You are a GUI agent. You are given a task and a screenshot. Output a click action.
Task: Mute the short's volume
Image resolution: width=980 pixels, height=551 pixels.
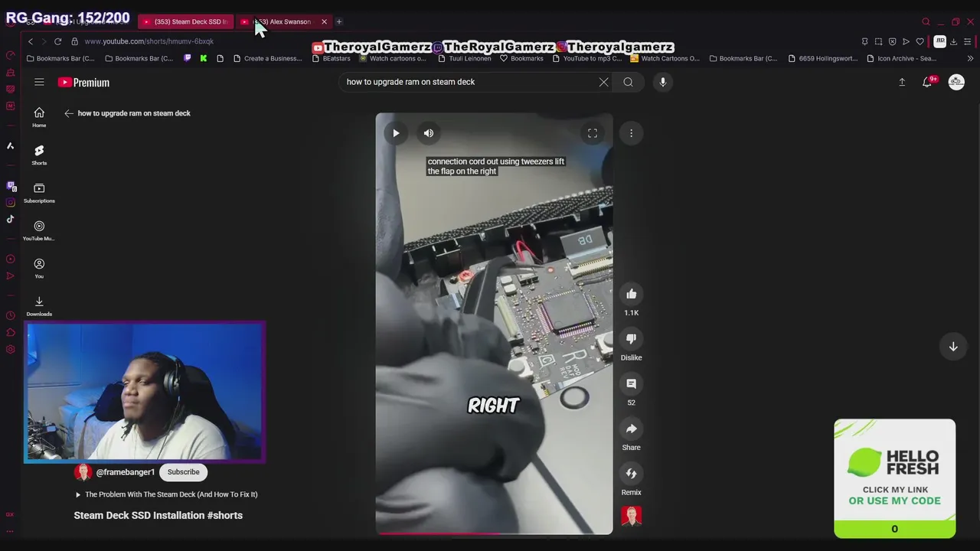coord(429,133)
